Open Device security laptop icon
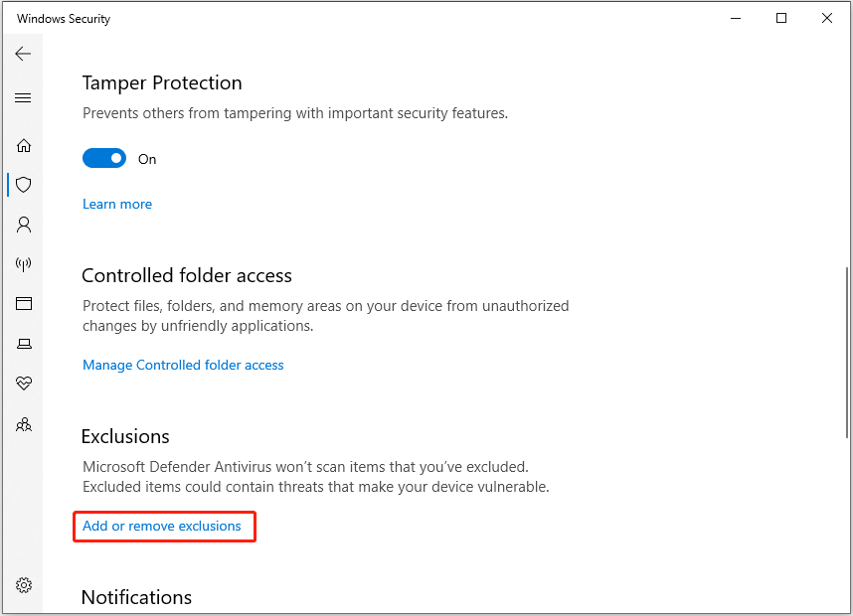853x616 pixels. (24, 344)
